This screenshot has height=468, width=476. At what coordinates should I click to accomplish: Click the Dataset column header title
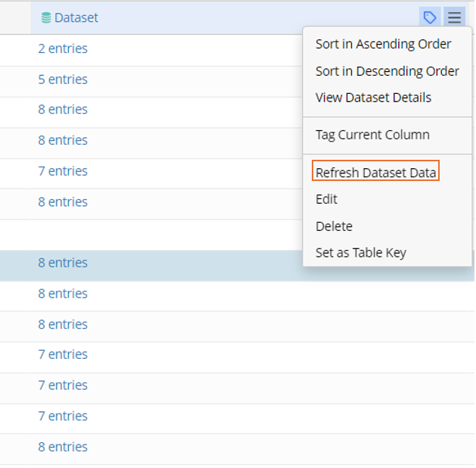pos(76,17)
